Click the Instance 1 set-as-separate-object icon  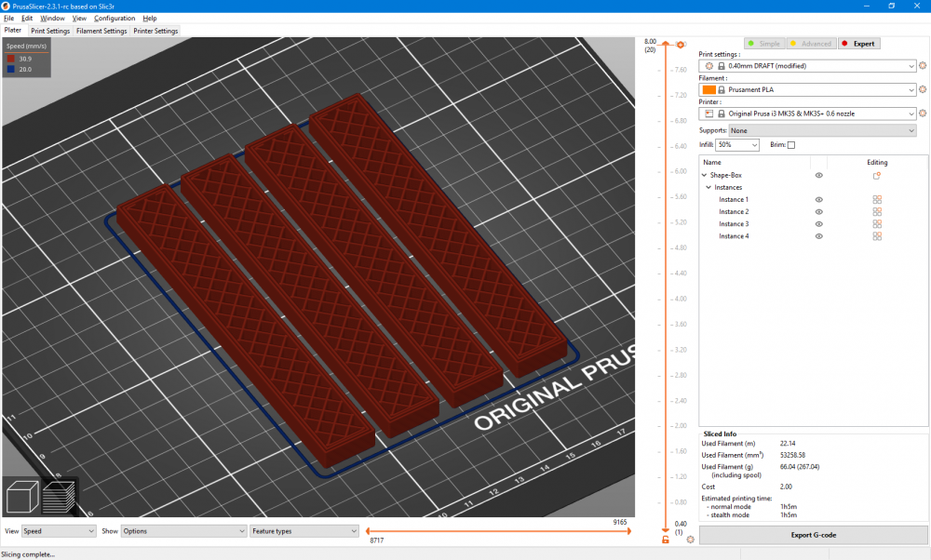876,200
